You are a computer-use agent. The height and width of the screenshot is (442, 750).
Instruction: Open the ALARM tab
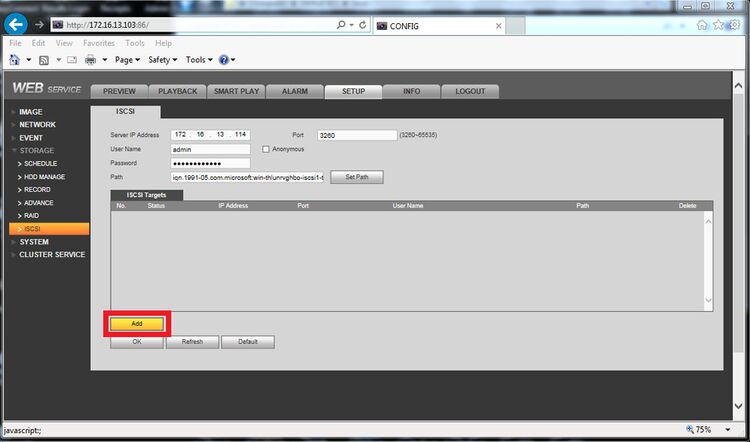coord(295,91)
